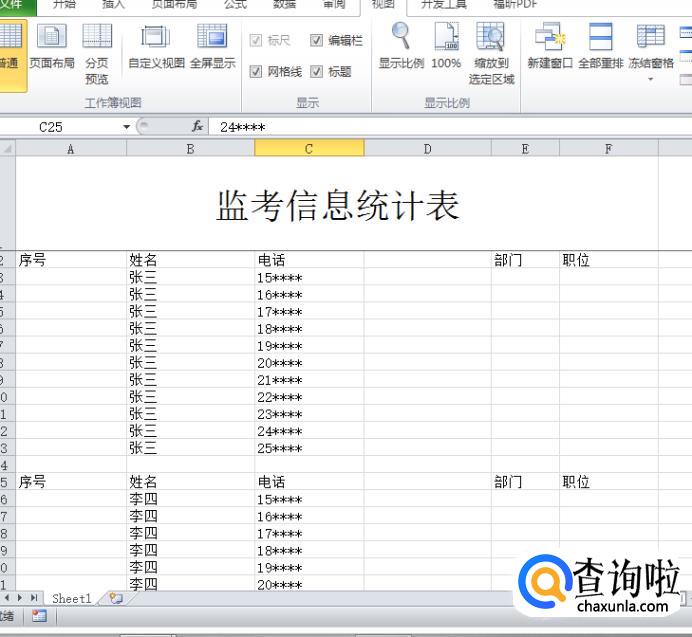Select column E header
Image resolution: width=692 pixels, height=637 pixels.
pyautogui.click(x=525, y=149)
